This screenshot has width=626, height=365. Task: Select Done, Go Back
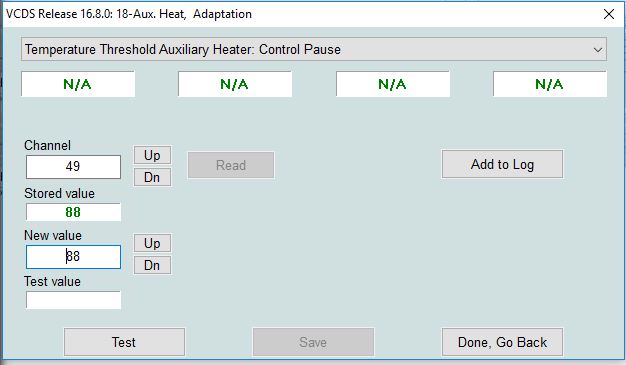pos(502,342)
